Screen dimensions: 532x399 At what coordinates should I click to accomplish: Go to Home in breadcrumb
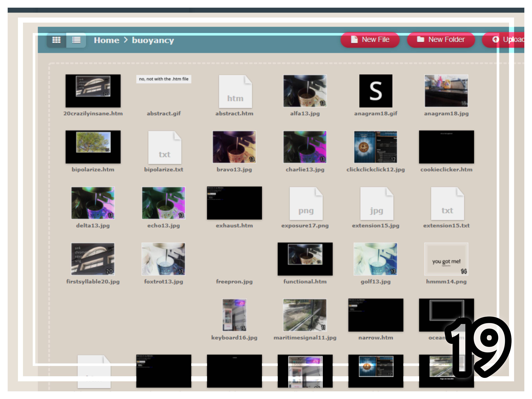(107, 40)
